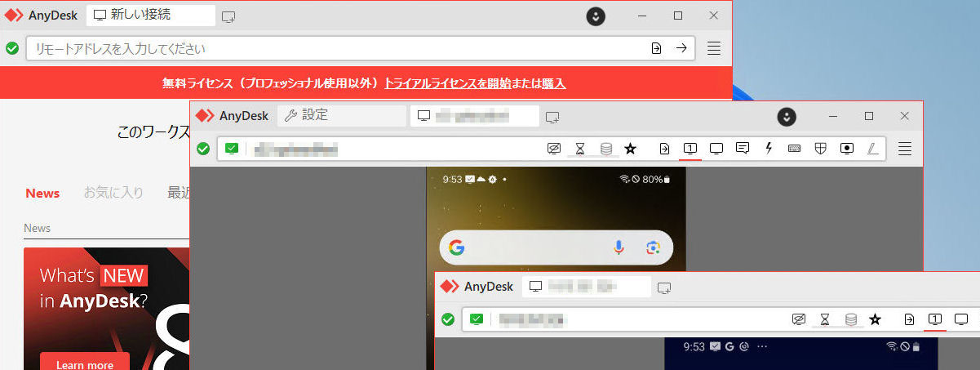Click the hourglass icon in the 設定 session window
The width and height of the screenshot is (980, 370).
(580, 149)
